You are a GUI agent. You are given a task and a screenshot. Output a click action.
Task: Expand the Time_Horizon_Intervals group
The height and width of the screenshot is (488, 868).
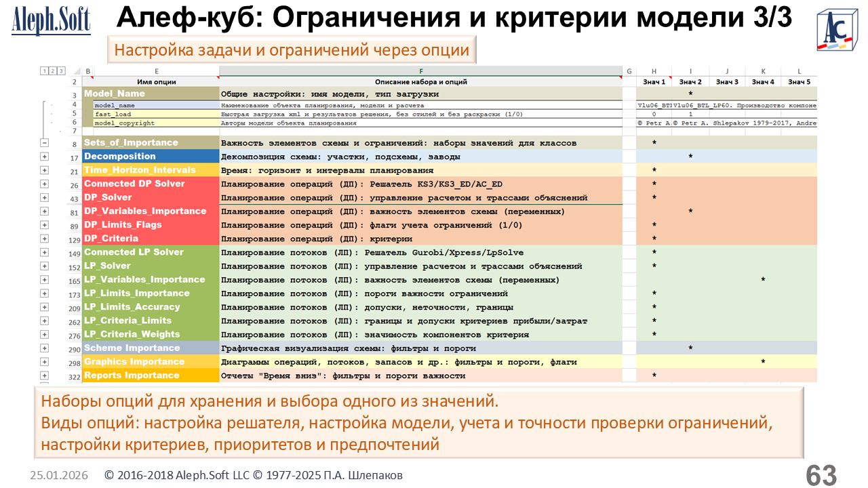(45, 170)
